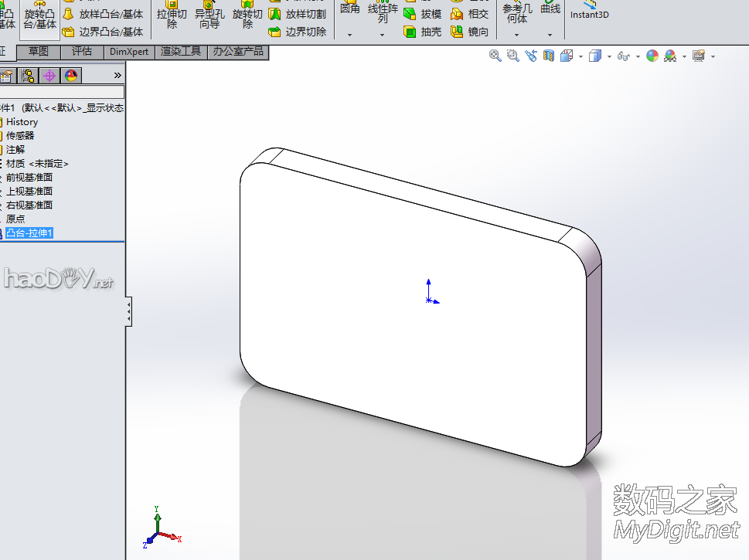The width and height of the screenshot is (749, 560).
Task: Open the DimXpertManager crosshair tab icon
Action: tap(49, 76)
